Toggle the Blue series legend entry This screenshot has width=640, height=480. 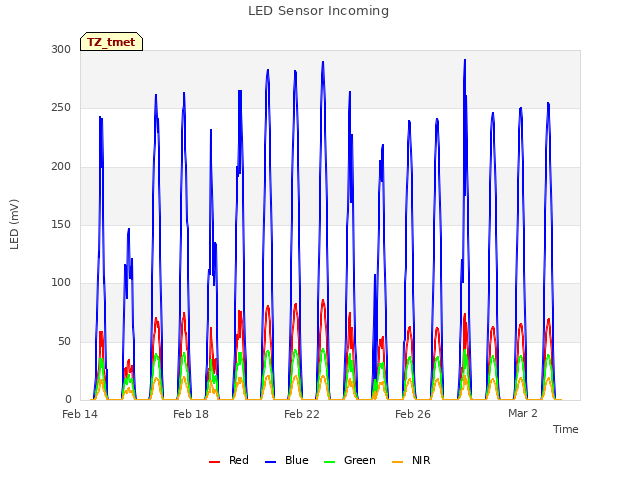click(287, 460)
